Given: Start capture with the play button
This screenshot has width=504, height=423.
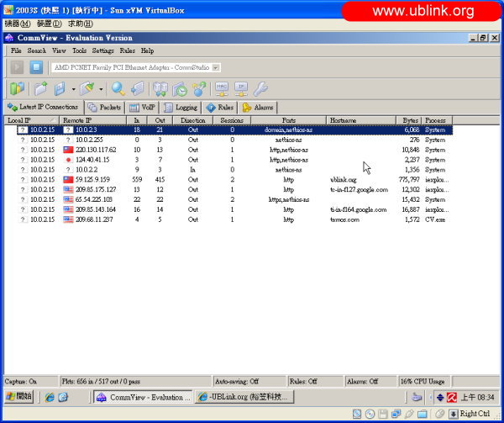Looking at the screenshot, I should [17, 67].
